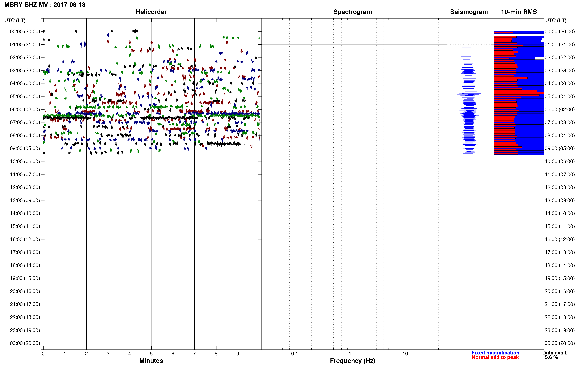Click 08:00 (04:00) on the Helicorder time axis
This screenshot has height=368, width=588.
(x=25, y=135)
